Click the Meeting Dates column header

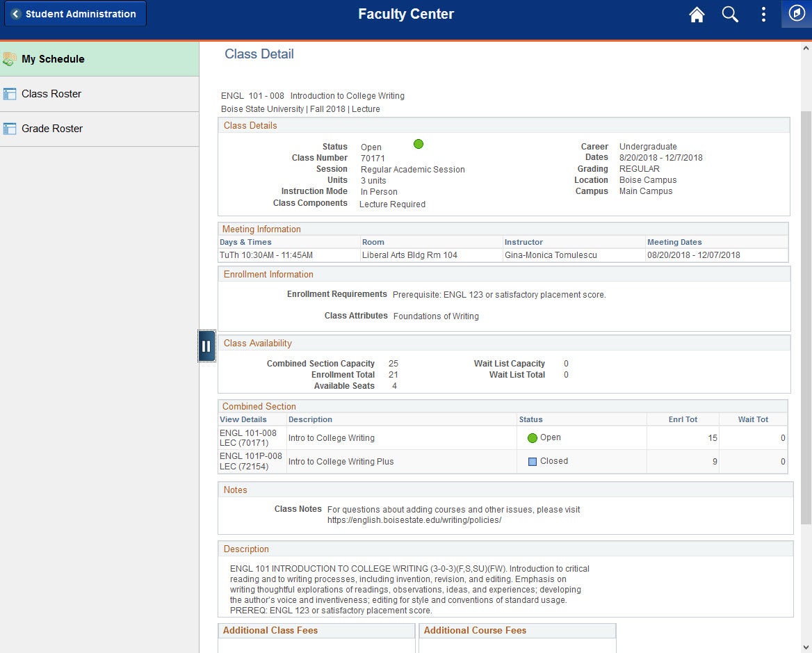[674, 242]
